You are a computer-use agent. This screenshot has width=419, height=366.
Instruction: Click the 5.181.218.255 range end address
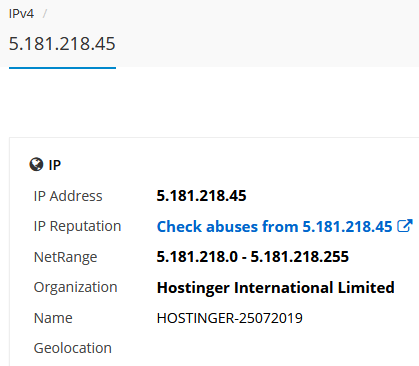(300, 257)
